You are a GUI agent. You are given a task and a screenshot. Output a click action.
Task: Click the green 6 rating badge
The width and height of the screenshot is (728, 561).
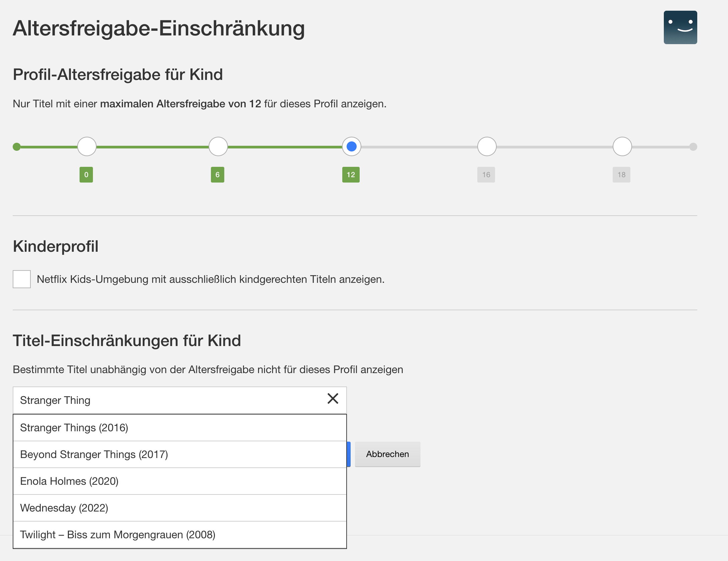(218, 175)
